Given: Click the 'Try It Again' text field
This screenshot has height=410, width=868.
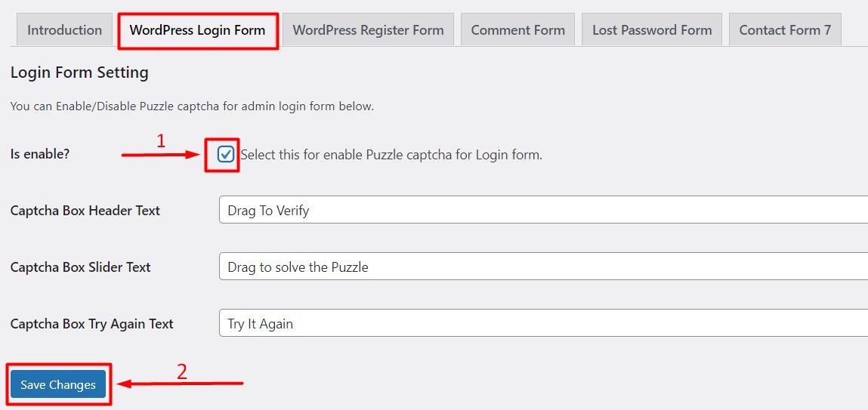Looking at the screenshot, I should [x=544, y=323].
